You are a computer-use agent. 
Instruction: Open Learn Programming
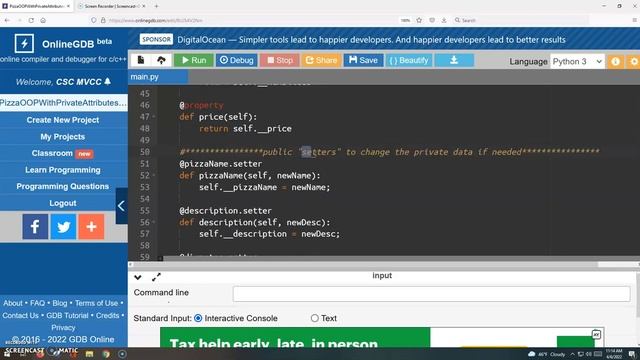point(63,170)
